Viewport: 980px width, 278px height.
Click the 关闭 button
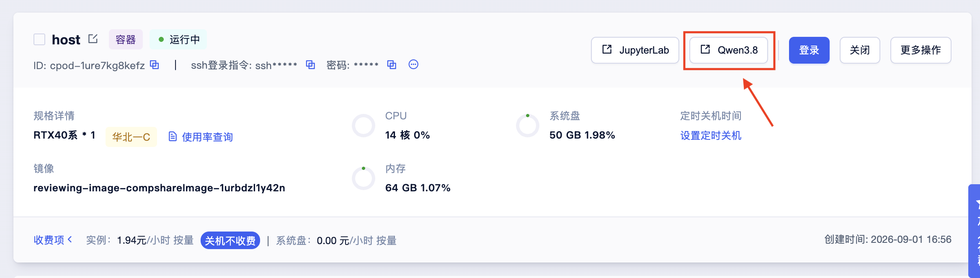coord(860,50)
